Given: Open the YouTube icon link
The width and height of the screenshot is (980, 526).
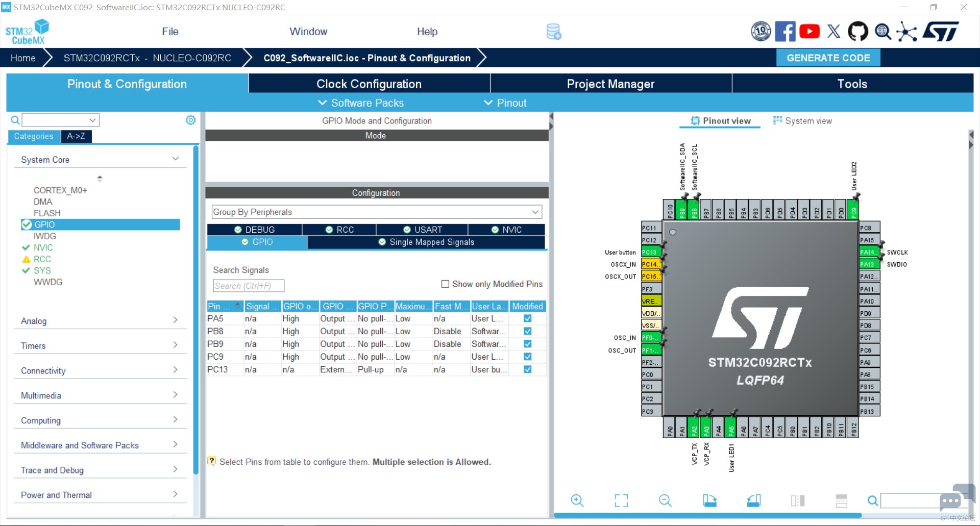Looking at the screenshot, I should [x=810, y=32].
